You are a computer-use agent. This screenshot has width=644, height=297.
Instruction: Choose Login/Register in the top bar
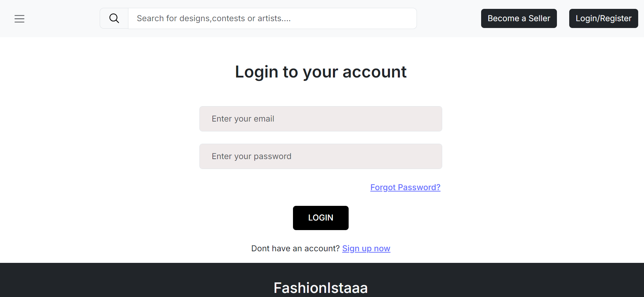(603, 18)
